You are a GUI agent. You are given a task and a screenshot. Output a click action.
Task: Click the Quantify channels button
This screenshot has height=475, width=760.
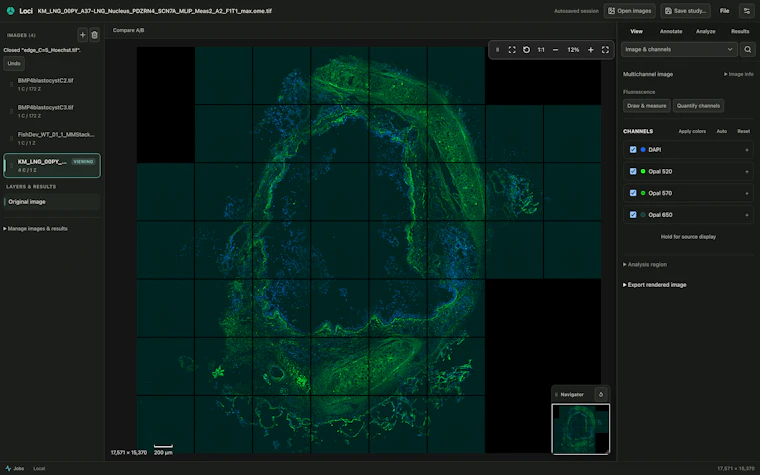coord(698,106)
